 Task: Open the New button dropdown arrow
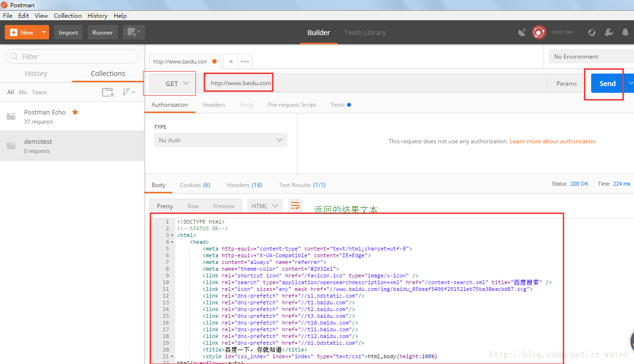[44, 32]
